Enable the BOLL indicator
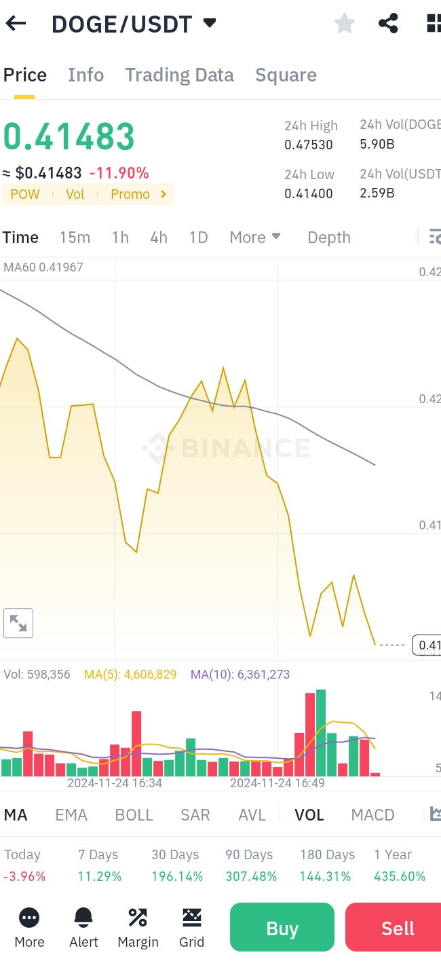This screenshot has width=441, height=980. pos(134,815)
